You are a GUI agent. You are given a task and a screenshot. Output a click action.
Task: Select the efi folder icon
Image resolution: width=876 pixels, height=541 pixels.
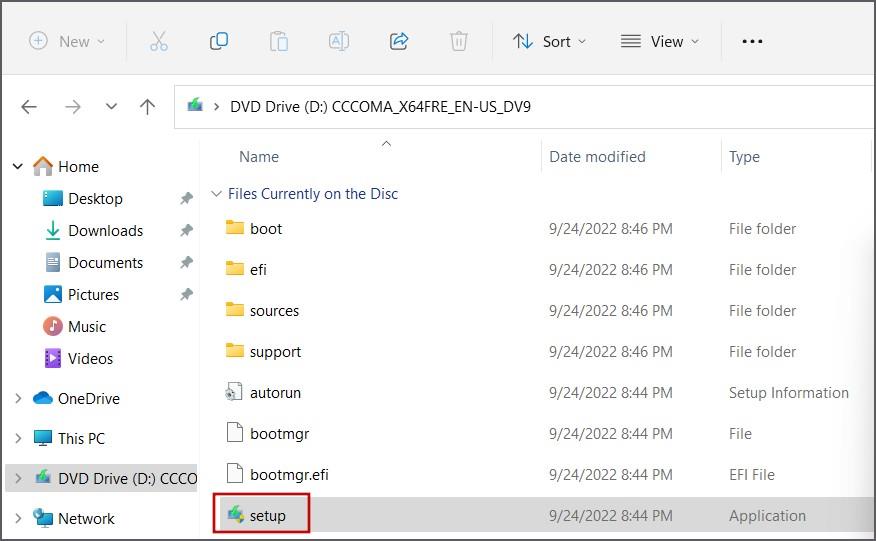point(235,269)
